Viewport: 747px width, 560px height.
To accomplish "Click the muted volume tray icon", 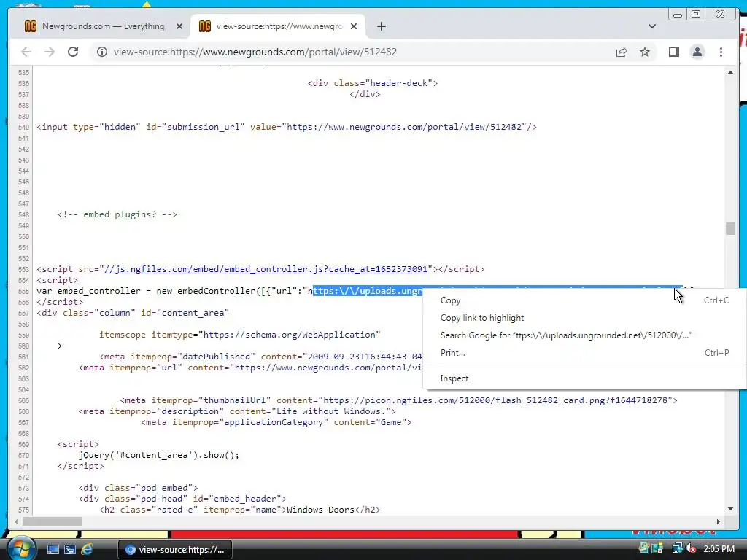I will [x=691, y=548].
